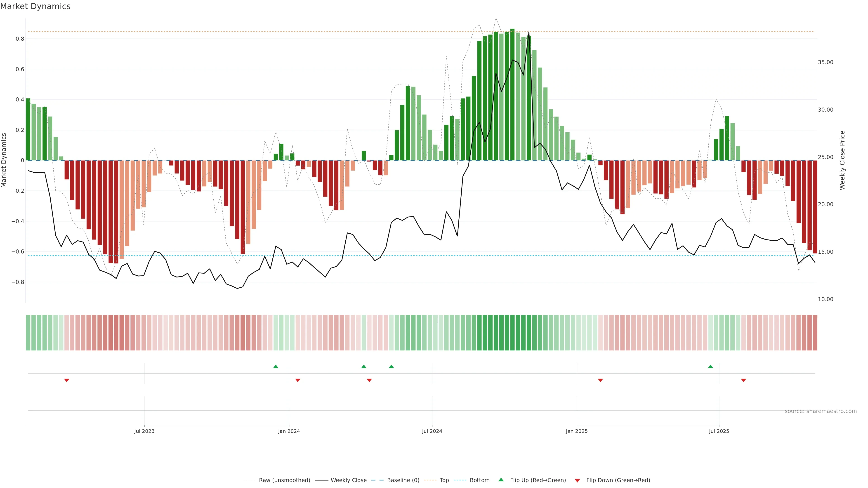The image size is (868, 488).
Task: Click the green Flip Up triangle before Jan 2024
Action: [276, 366]
